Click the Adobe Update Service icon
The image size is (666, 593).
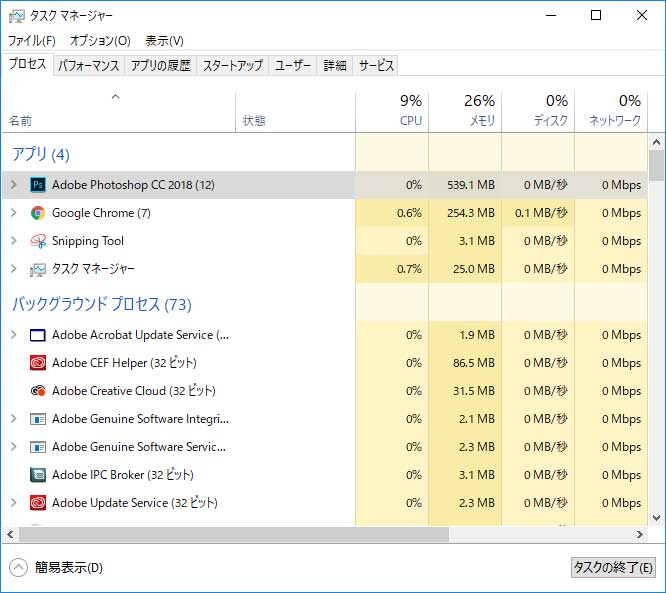38,503
